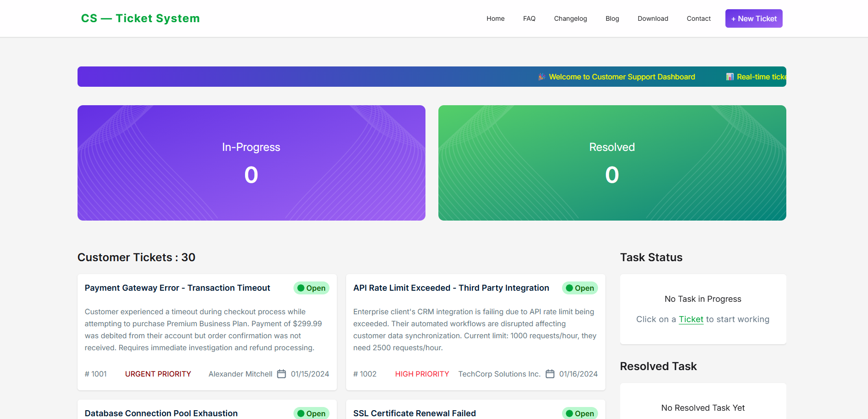868x419 pixels.
Task: Open the Home navigation item
Action: tap(495, 18)
